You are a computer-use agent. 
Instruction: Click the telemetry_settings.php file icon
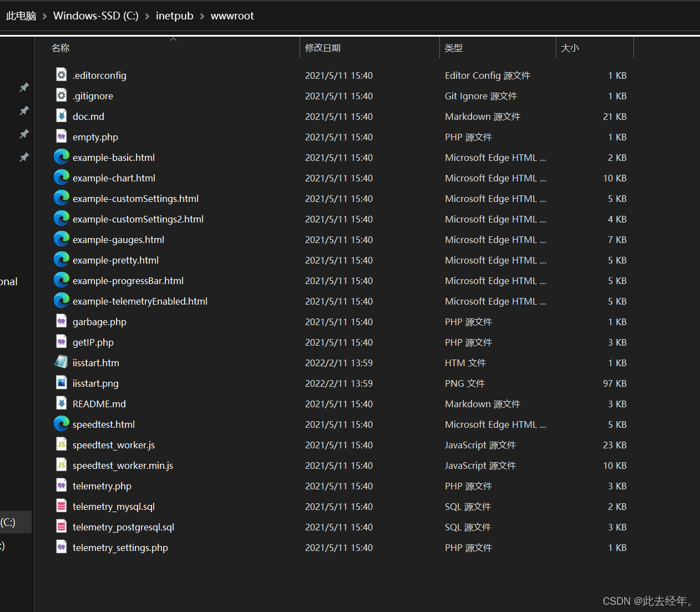[x=62, y=547]
